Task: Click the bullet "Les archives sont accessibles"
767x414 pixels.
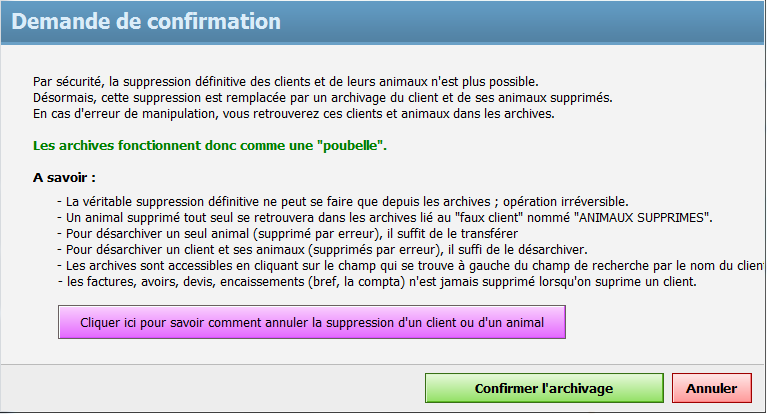Action: [x=400, y=265]
